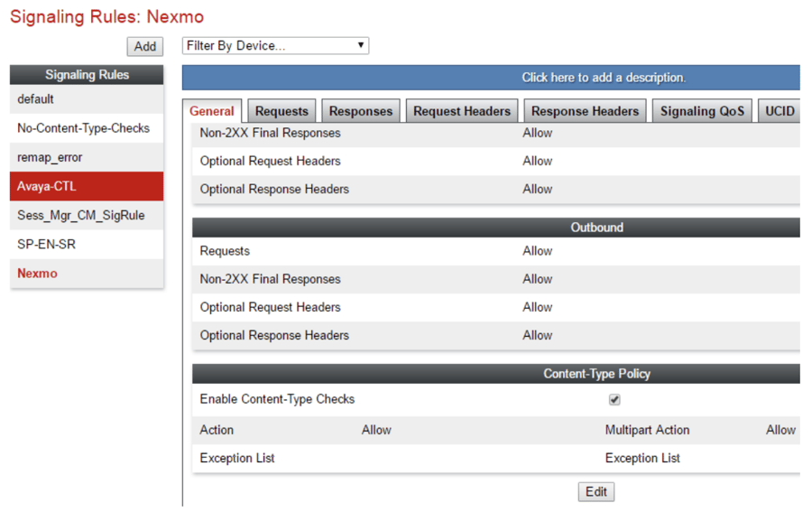812x512 pixels.
Task: Open the Signaling QoS tab
Action: click(702, 111)
